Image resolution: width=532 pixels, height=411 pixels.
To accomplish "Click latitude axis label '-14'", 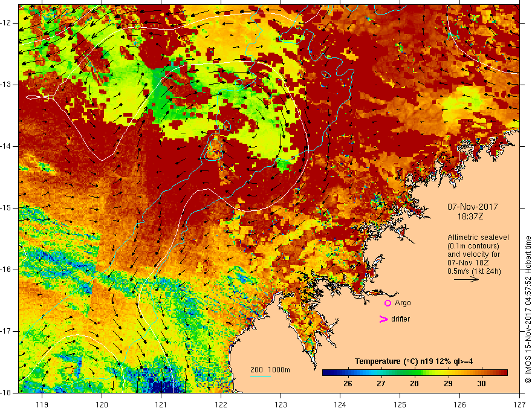I will tap(7, 146).
